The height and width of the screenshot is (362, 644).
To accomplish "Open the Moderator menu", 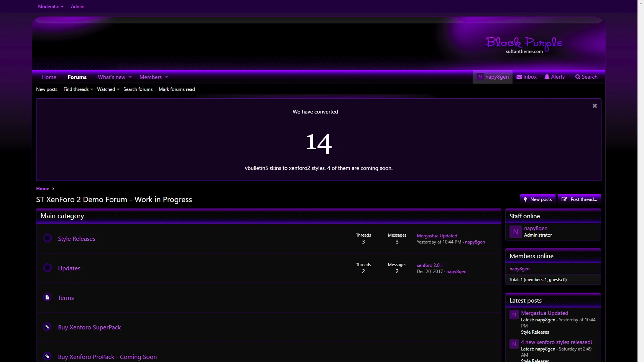I will 50,6.
